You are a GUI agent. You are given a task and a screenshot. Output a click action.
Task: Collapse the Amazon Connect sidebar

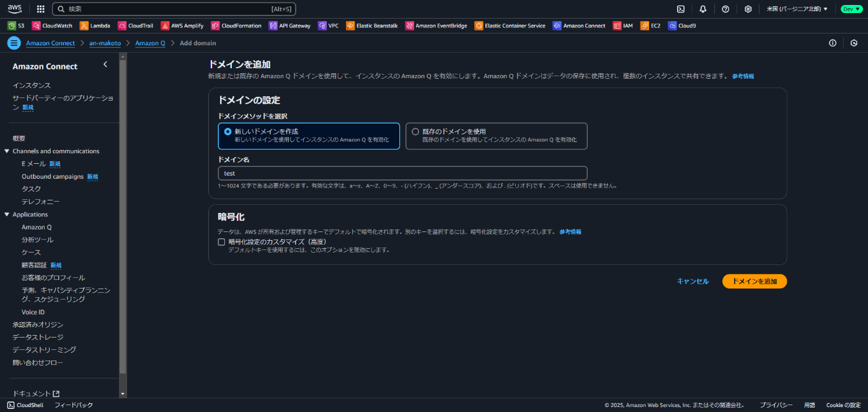point(105,65)
